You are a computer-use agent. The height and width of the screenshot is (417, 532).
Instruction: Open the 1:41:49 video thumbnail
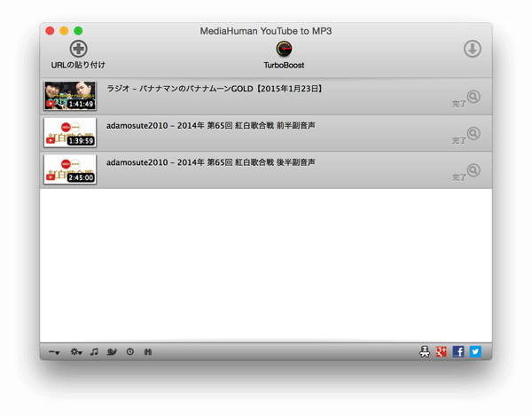coord(70,96)
